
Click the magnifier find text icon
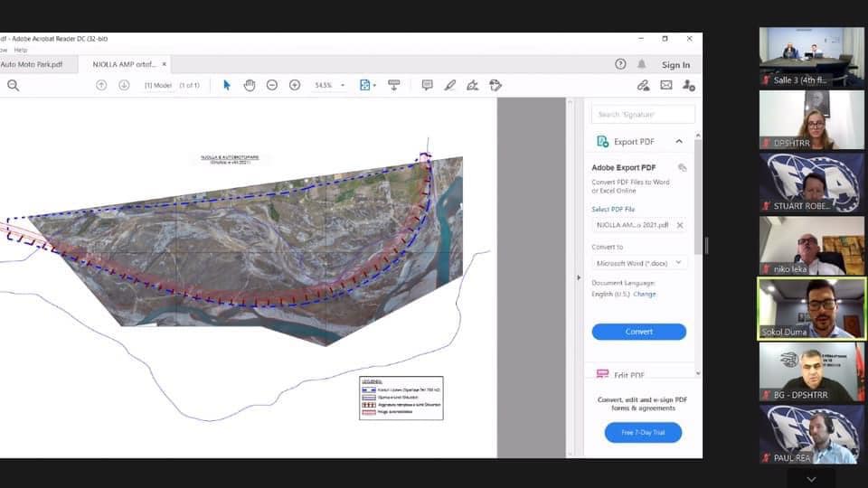(x=14, y=85)
